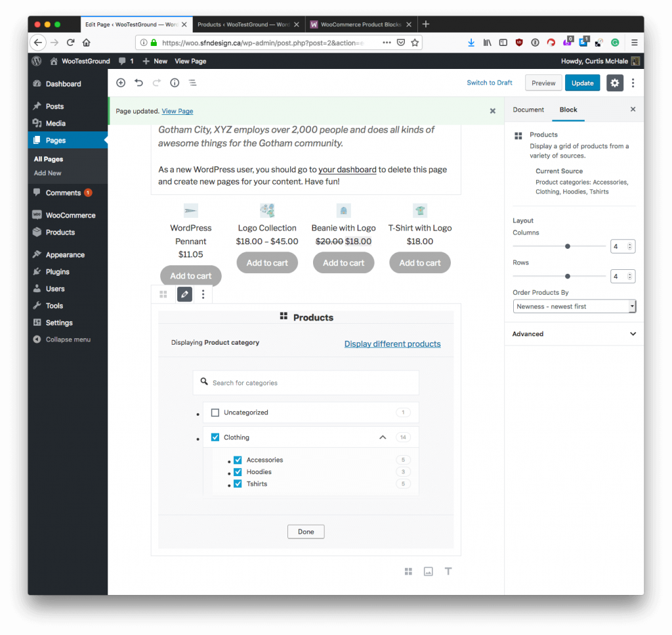Image resolution: width=672 pixels, height=635 pixels.
Task: Open the more tools vertical dots menu
Action: tap(633, 83)
